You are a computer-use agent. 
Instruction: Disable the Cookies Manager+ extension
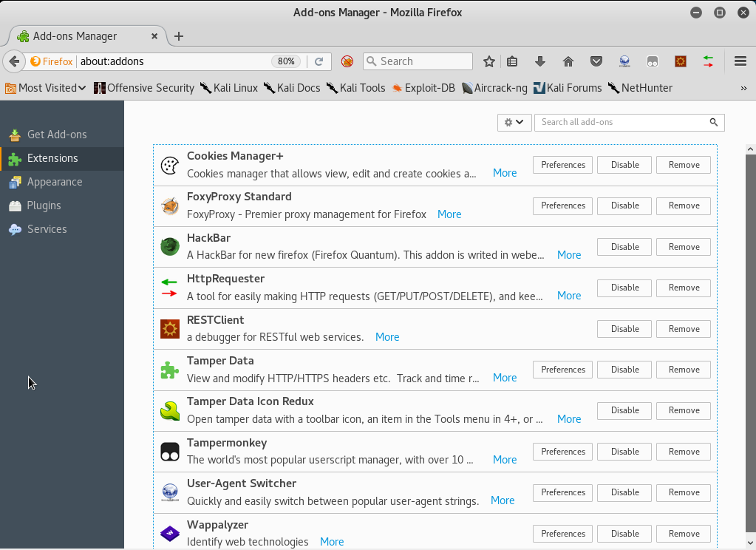point(624,165)
